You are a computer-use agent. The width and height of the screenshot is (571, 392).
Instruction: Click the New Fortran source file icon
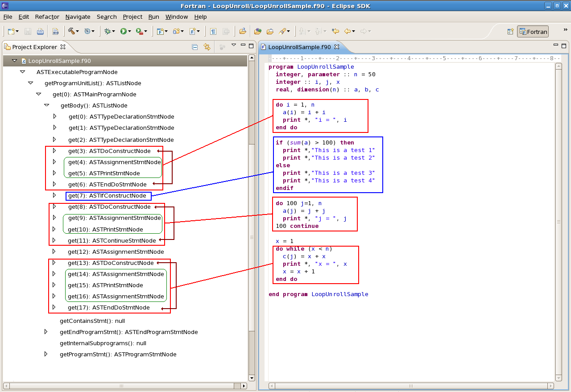coord(192,31)
